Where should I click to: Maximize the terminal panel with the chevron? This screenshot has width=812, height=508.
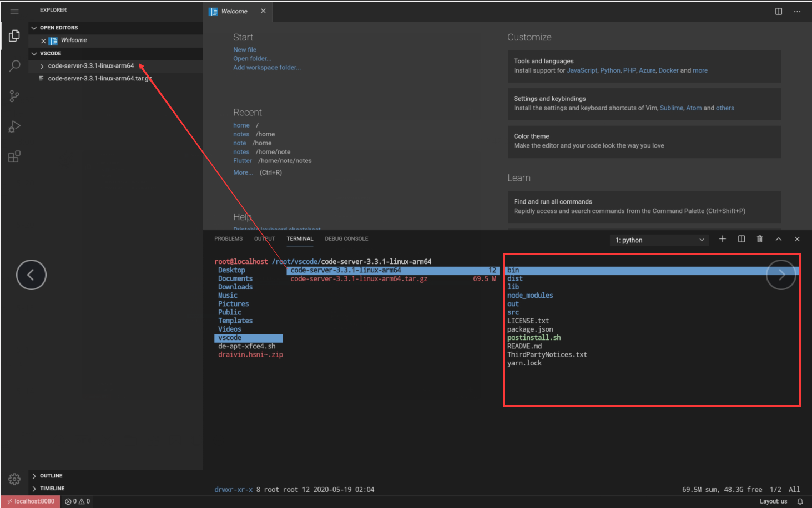(x=778, y=239)
